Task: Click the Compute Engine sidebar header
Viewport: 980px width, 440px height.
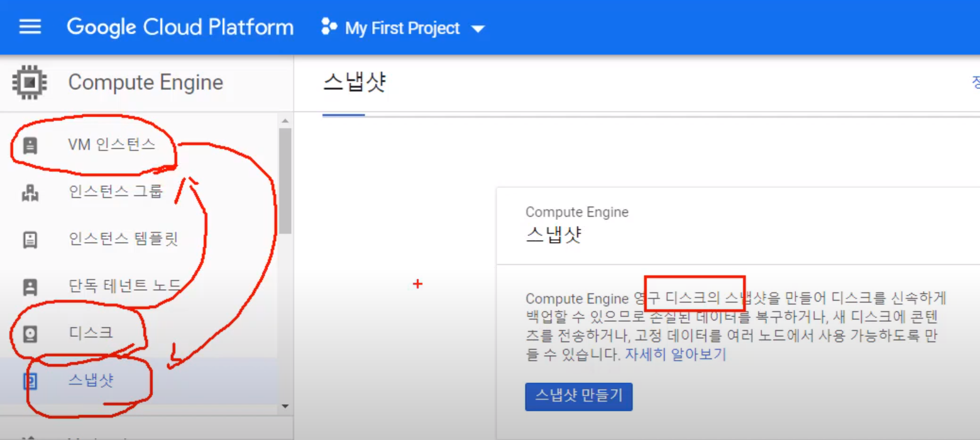Action: (146, 82)
